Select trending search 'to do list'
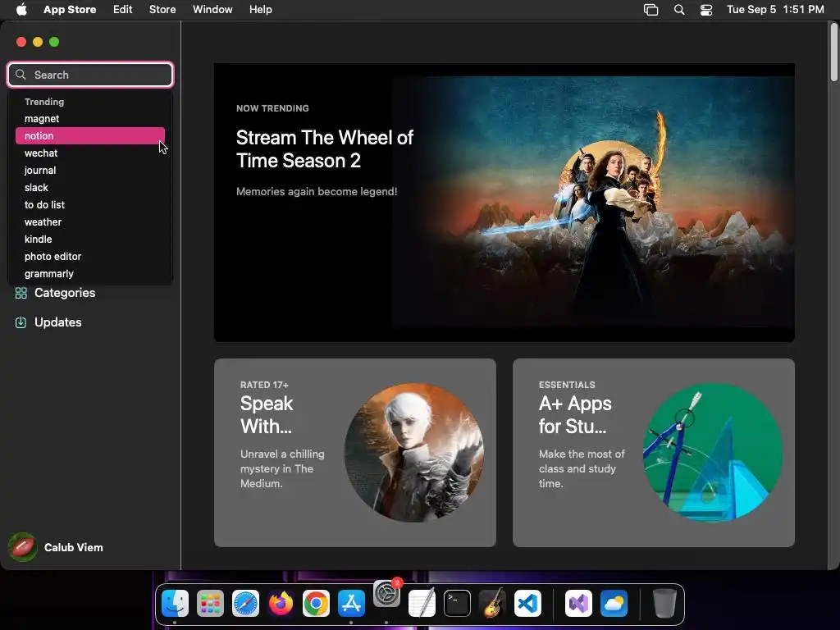 tap(90, 204)
